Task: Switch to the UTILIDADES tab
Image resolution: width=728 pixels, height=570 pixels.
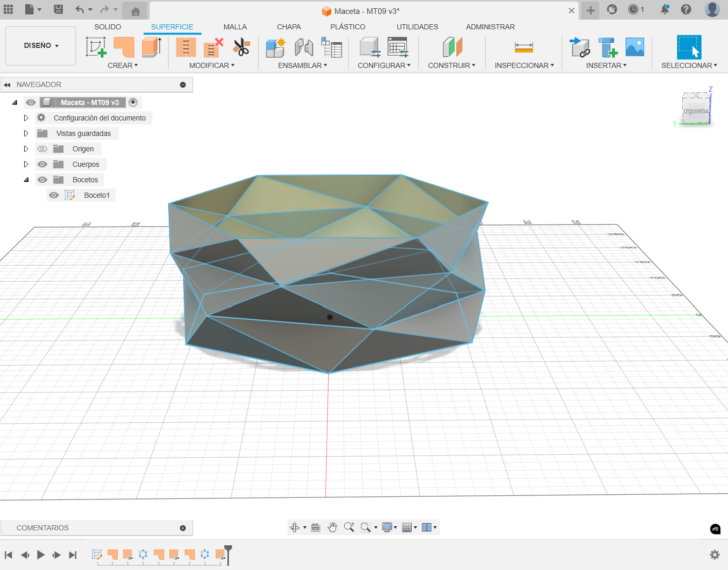Action: [417, 27]
